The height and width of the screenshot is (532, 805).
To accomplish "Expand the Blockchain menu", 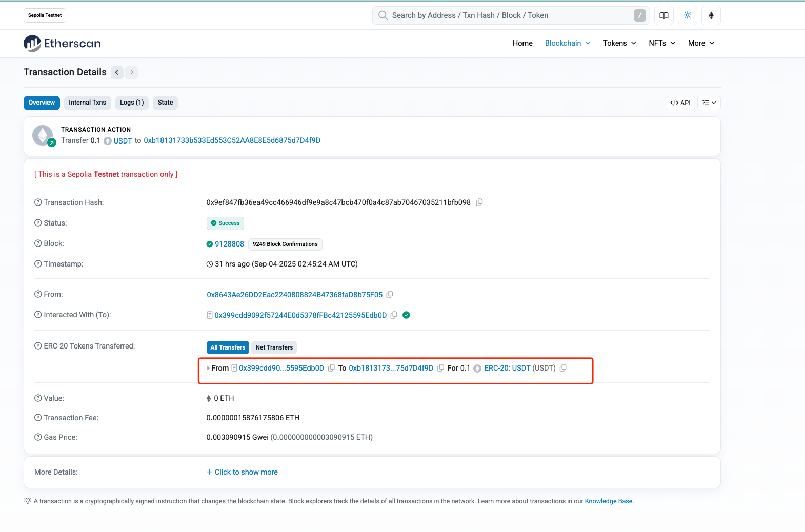I will pyautogui.click(x=568, y=43).
